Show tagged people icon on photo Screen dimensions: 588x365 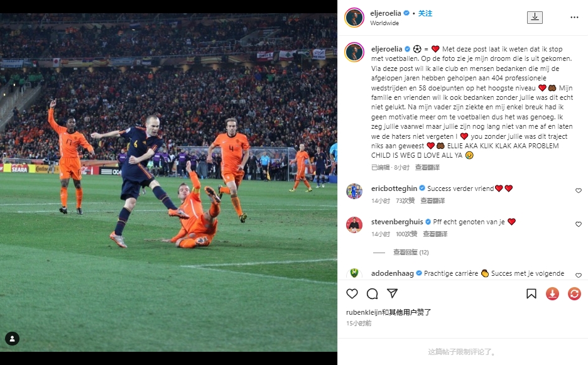pos(12,339)
